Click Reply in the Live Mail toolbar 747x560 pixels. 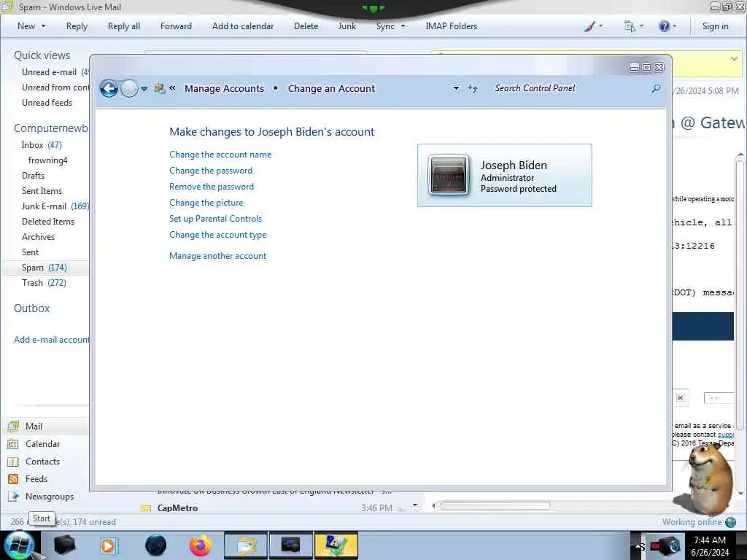pyautogui.click(x=77, y=26)
